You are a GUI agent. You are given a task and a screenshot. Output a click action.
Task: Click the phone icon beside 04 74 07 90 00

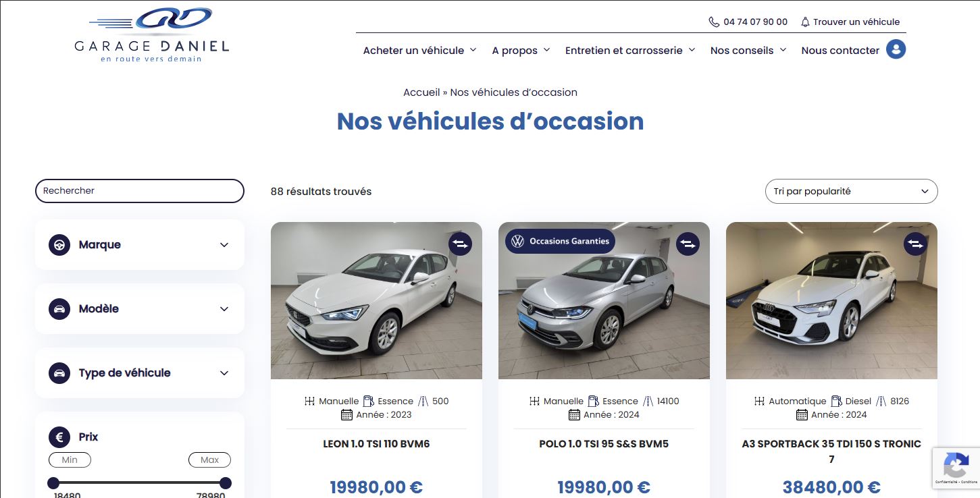[714, 22]
